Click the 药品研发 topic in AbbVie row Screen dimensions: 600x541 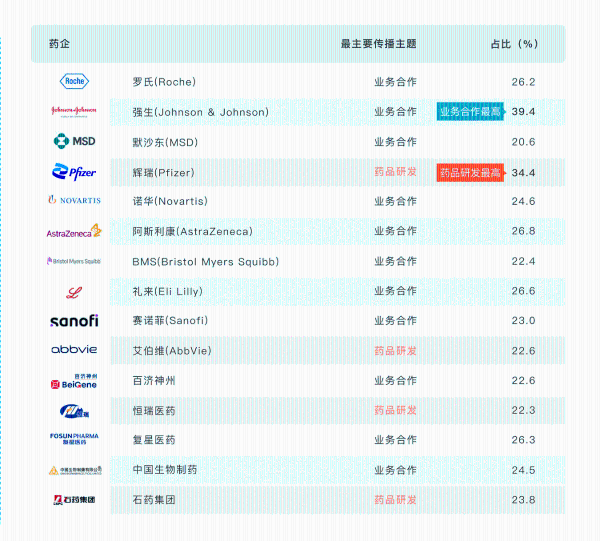pyautogui.click(x=395, y=350)
